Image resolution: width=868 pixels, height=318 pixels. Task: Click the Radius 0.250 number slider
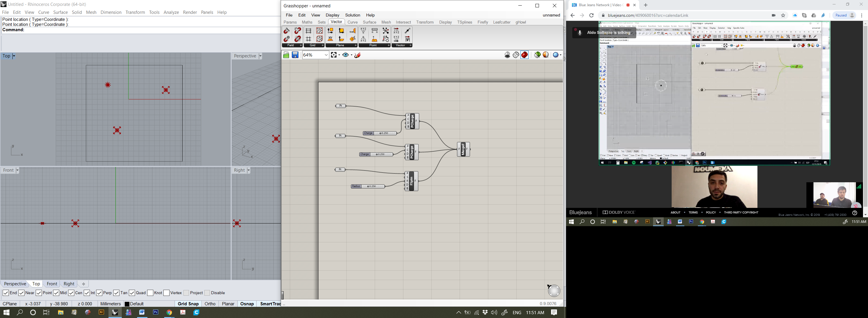(x=368, y=186)
